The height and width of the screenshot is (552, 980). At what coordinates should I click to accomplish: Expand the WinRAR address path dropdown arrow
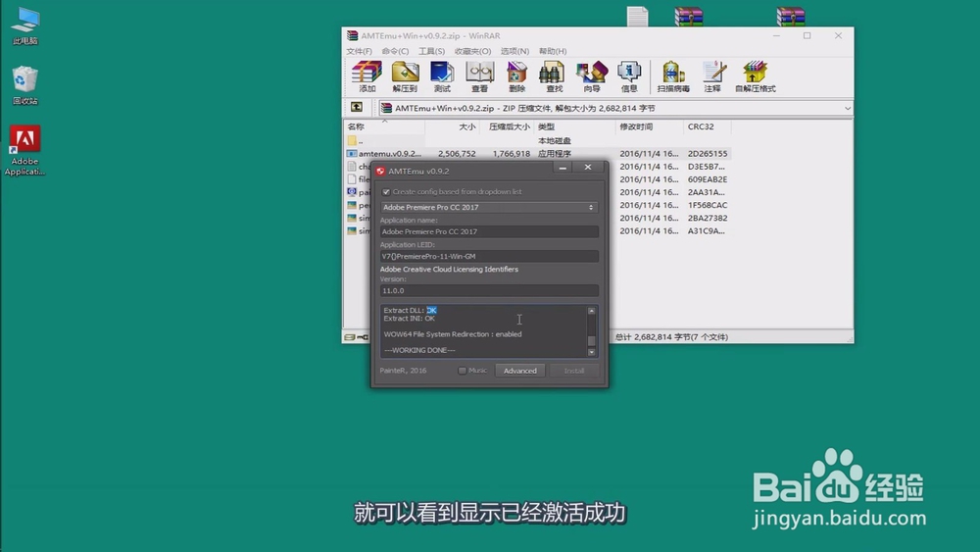[x=847, y=108]
